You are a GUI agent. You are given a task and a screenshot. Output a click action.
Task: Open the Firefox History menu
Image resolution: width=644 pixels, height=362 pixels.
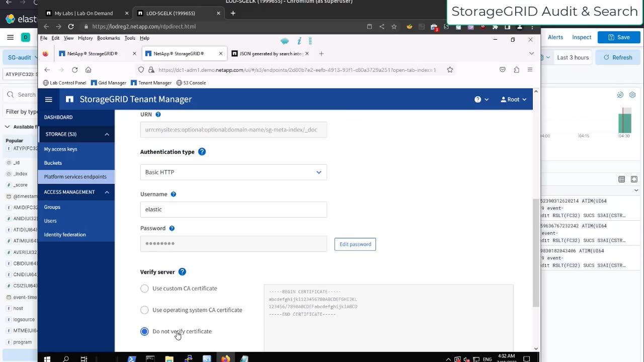[85, 38]
